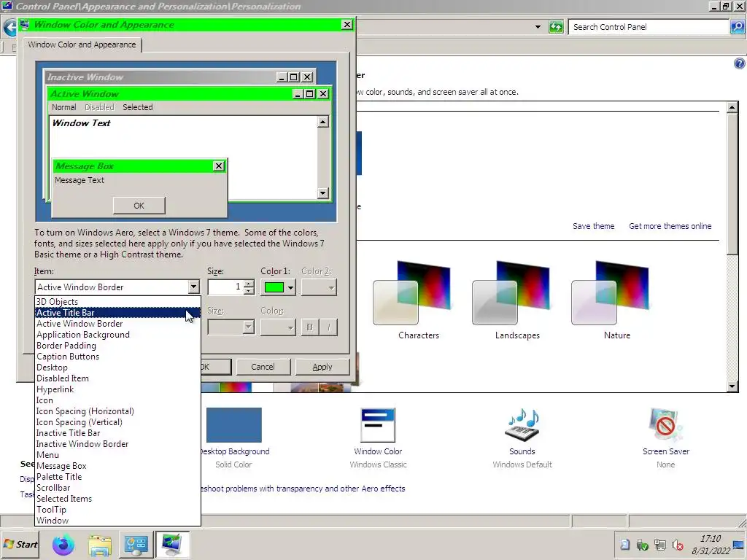747x560 pixels.
Task: Increase the Size spinner value
Action: point(249,284)
